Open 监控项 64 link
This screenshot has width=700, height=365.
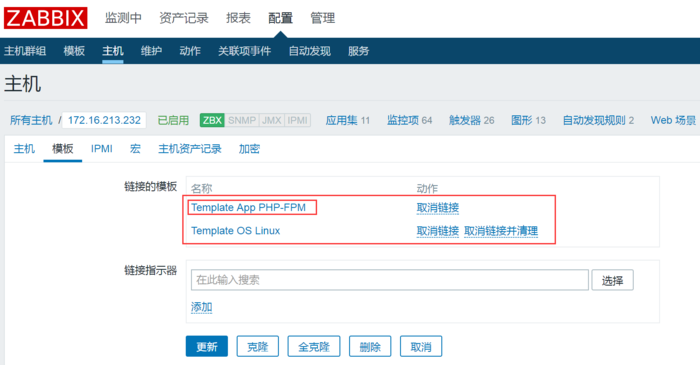pos(409,120)
